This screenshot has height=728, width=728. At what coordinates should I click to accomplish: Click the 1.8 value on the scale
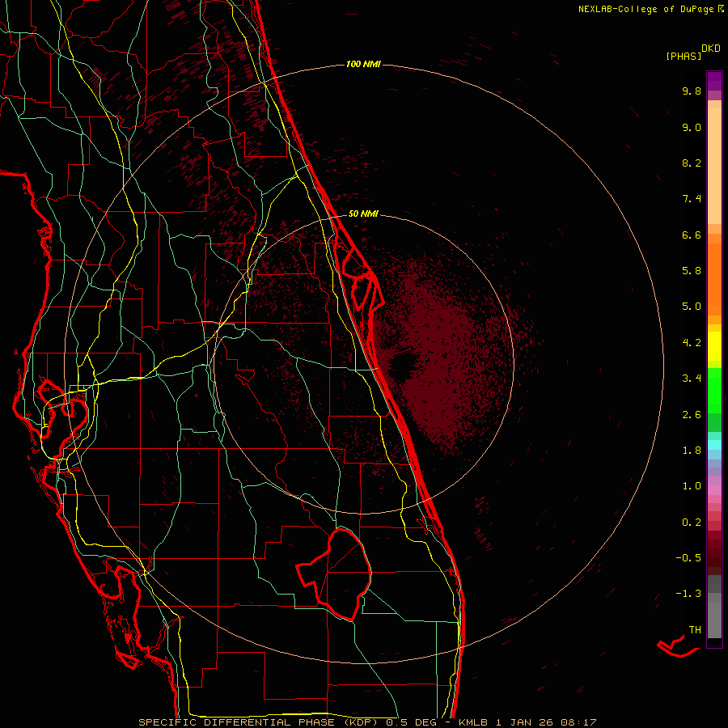(x=692, y=451)
